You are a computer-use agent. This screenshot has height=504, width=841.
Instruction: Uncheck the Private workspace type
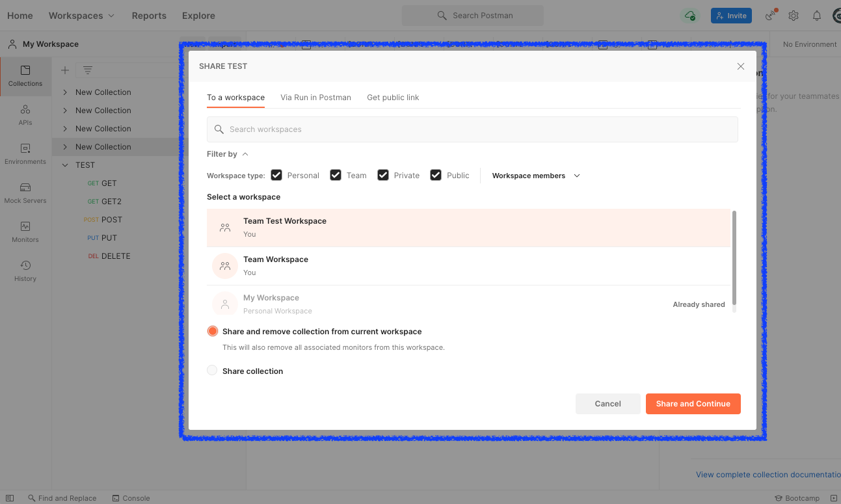point(383,175)
